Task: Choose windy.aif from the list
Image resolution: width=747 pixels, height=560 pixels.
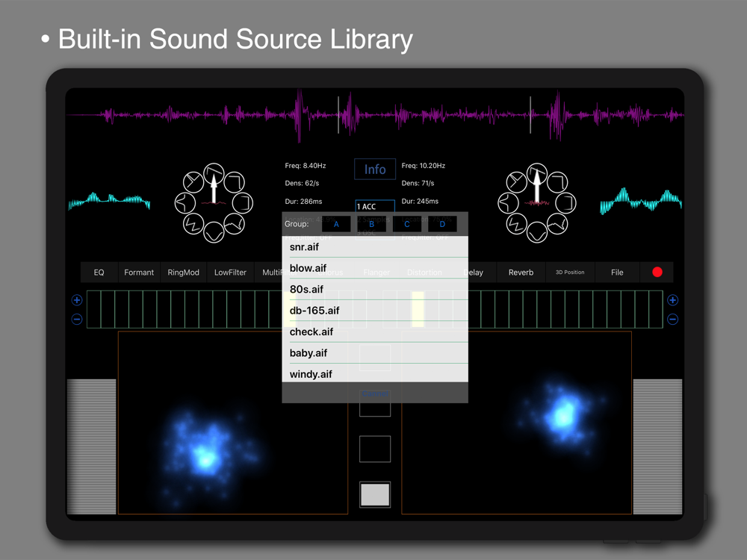Action: point(375,373)
